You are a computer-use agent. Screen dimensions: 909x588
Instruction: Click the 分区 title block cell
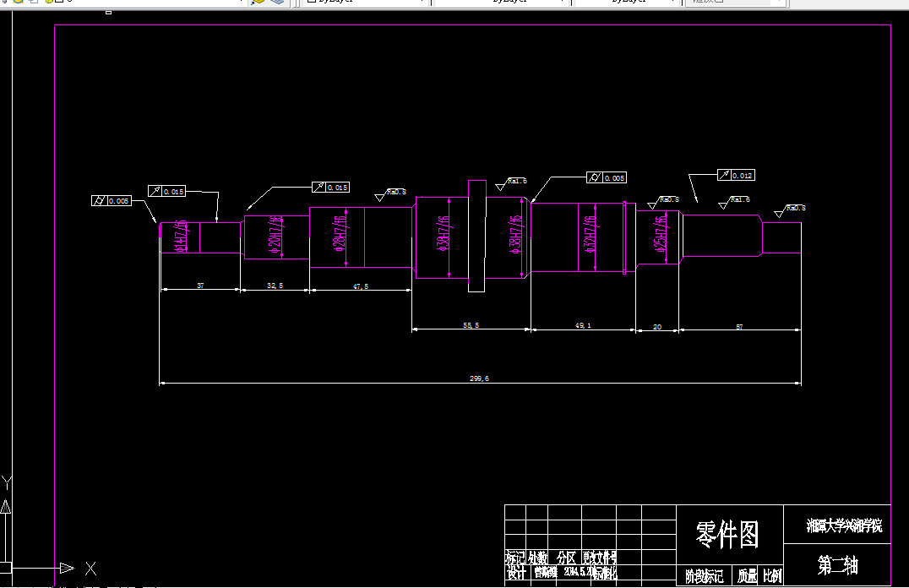pyautogui.click(x=566, y=558)
